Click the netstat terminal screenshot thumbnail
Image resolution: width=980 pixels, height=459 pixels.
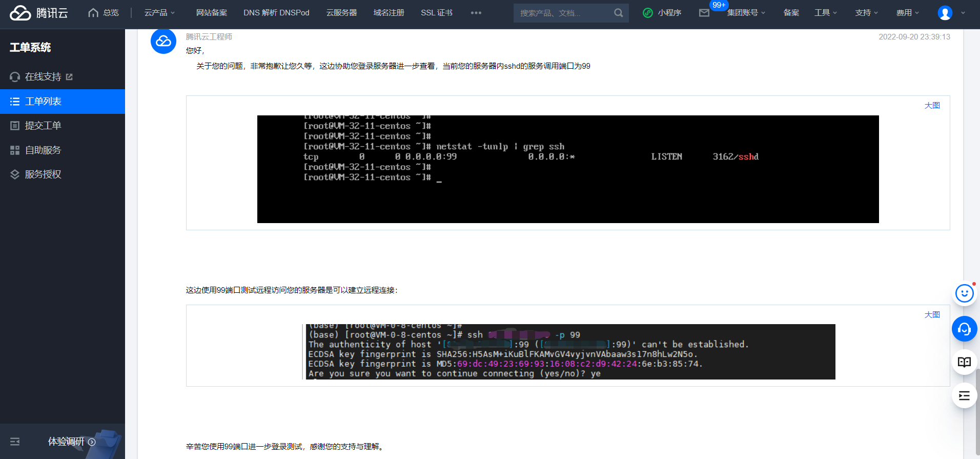pyautogui.click(x=568, y=169)
